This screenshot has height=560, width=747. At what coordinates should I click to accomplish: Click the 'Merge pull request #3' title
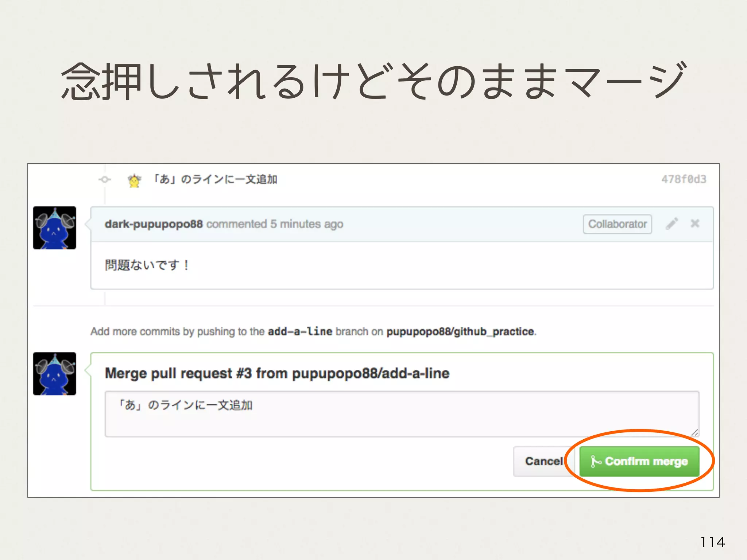point(277,373)
